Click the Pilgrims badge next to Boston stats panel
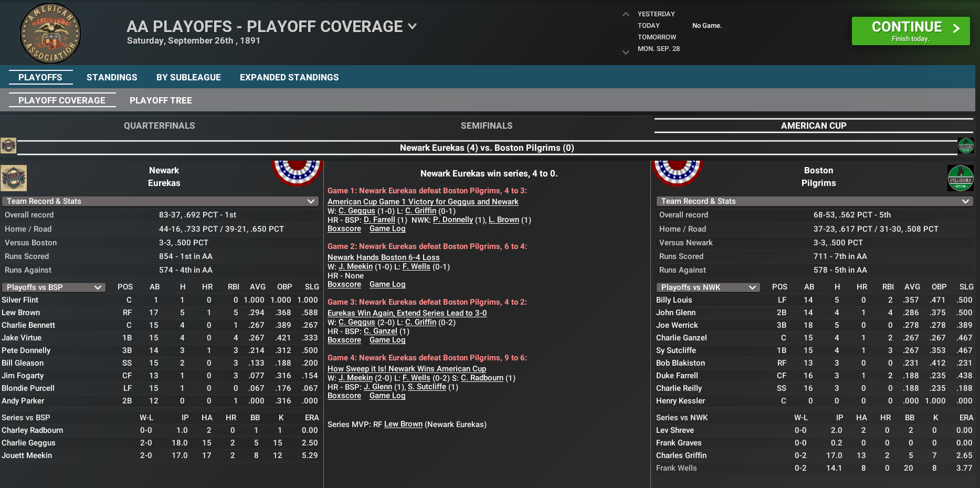Viewport: 980px width, 488px height. point(961,179)
